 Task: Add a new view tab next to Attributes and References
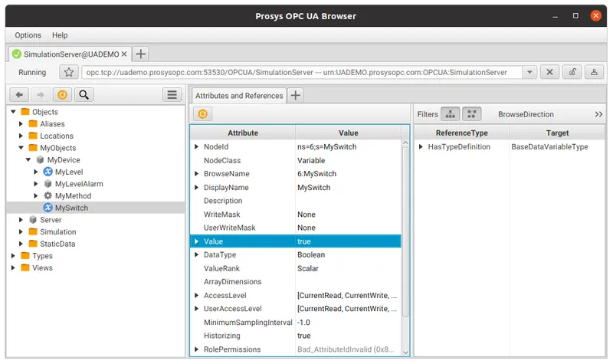[296, 95]
